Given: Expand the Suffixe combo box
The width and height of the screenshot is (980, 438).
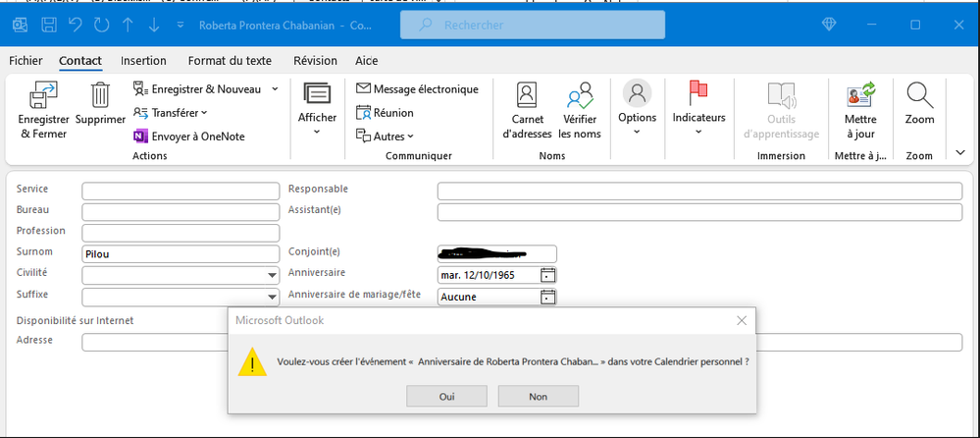Looking at the screenshot, I should point(272,297).
